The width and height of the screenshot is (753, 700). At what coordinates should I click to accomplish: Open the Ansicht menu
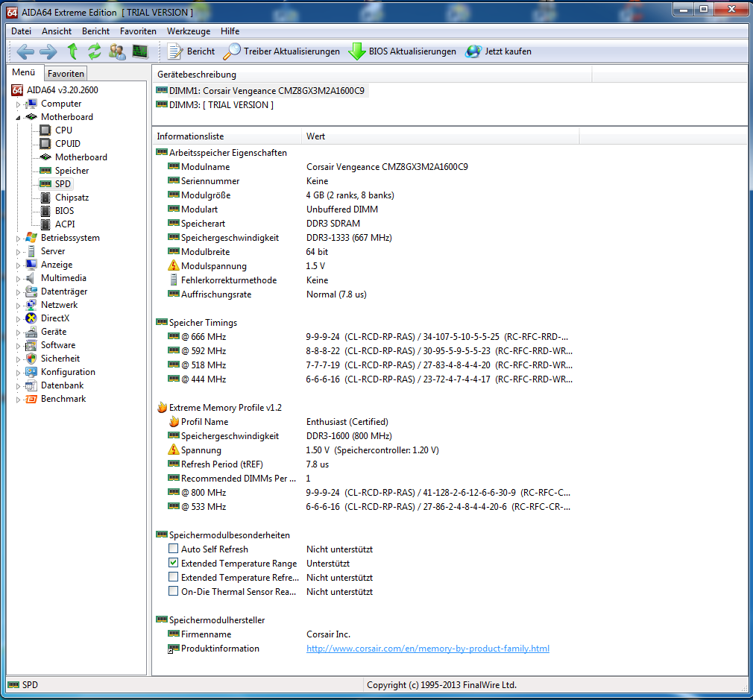point(57,31)
